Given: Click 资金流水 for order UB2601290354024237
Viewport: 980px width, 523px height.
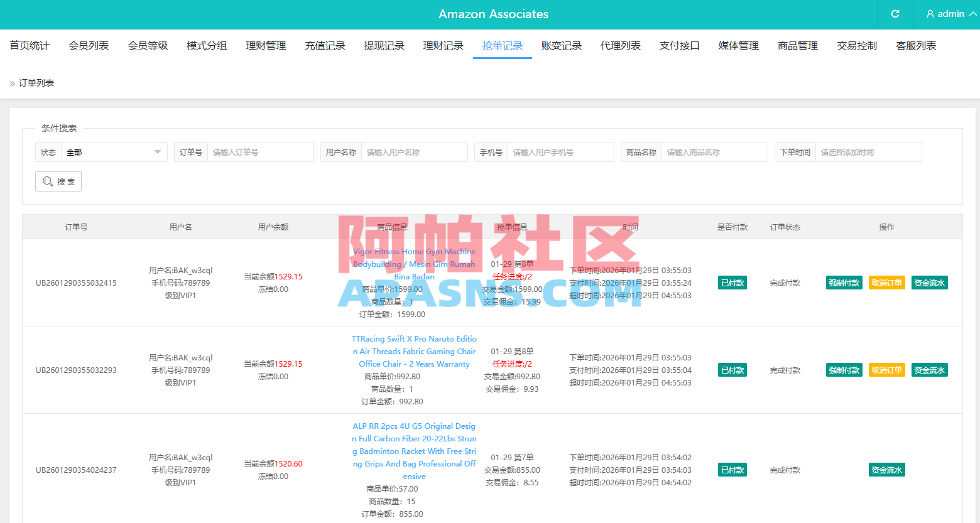Looking at the screenshot, I should pyautogui.click(x=886, y=470).
